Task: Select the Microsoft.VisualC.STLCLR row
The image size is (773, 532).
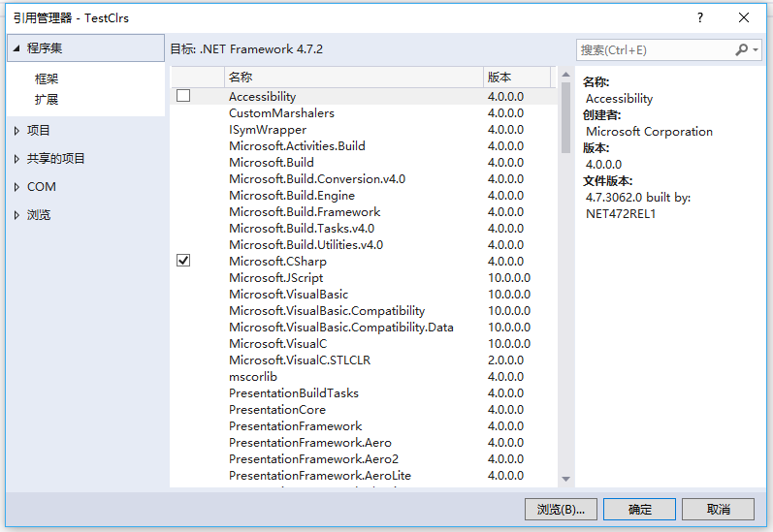Action: pyautogui.click(x=364, y=360)
